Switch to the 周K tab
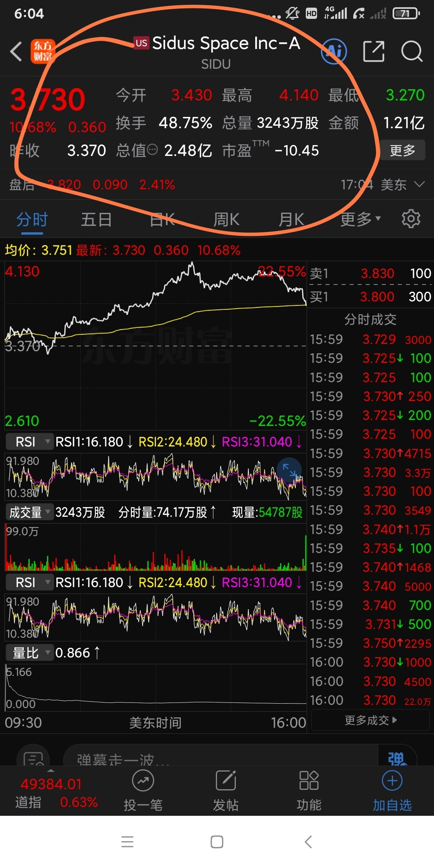434x868 pixels. pyautogui.click(x=227, y=219)
